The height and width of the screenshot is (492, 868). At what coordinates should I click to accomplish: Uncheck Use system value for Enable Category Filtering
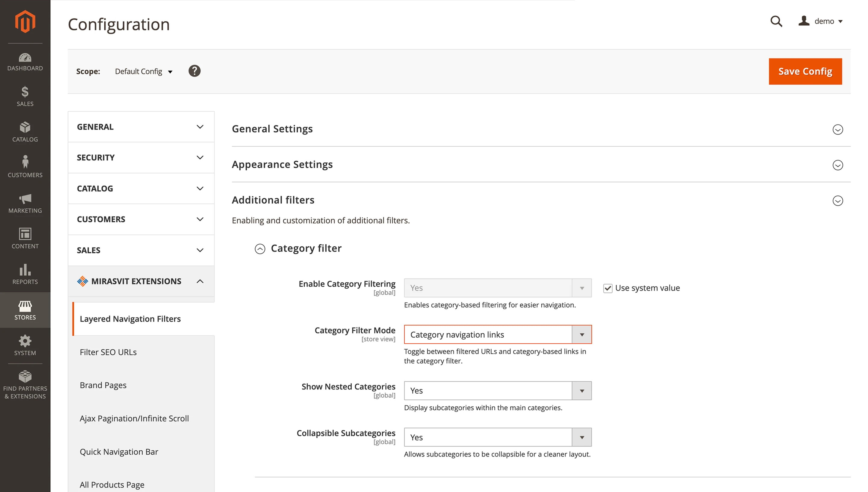(x=608, y=288)
